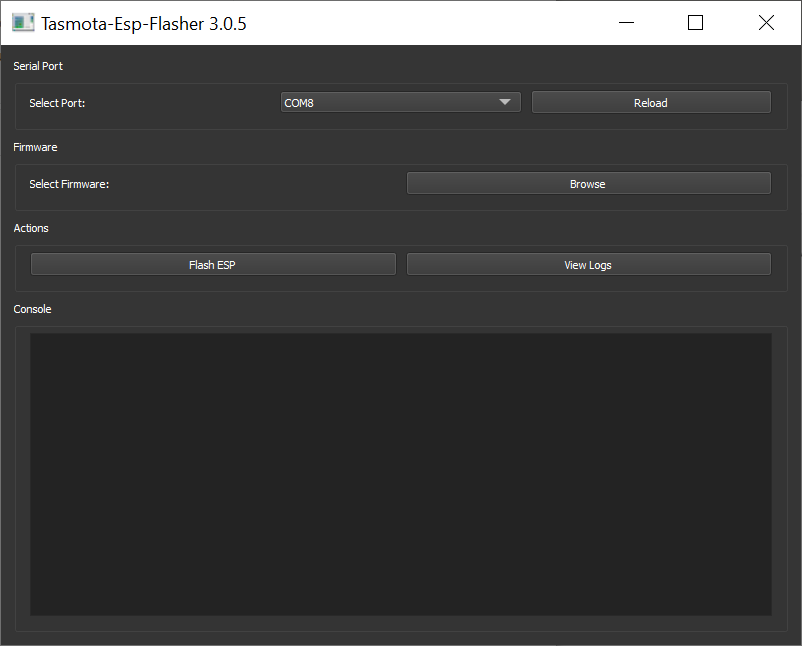Minimize the Tasmota-Esp-Flasher window
This screenshot has width=802, height=646.
[626, 23]
